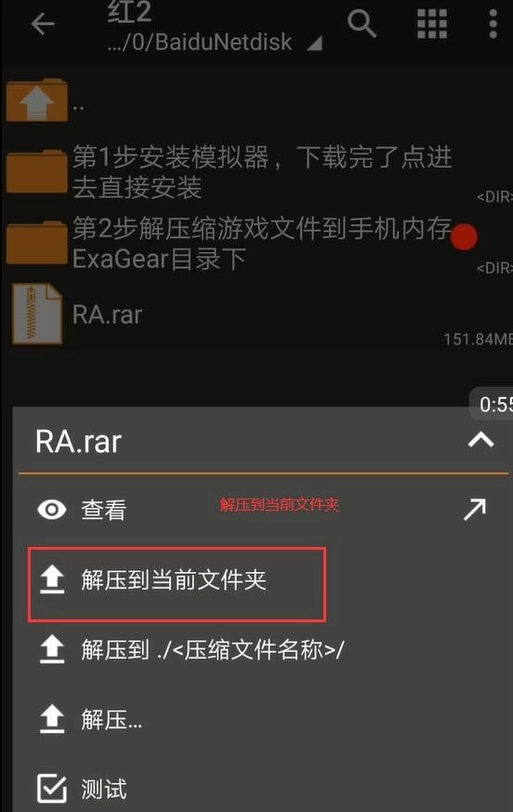Tap the red recording dot
Viewport: 513px width, 812px height.
click(464, 236)
